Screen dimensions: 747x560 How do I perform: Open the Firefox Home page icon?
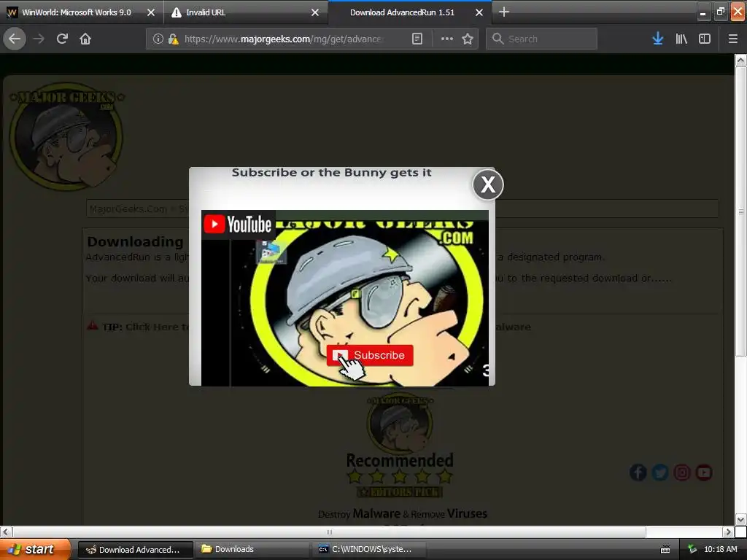(85, 39)
